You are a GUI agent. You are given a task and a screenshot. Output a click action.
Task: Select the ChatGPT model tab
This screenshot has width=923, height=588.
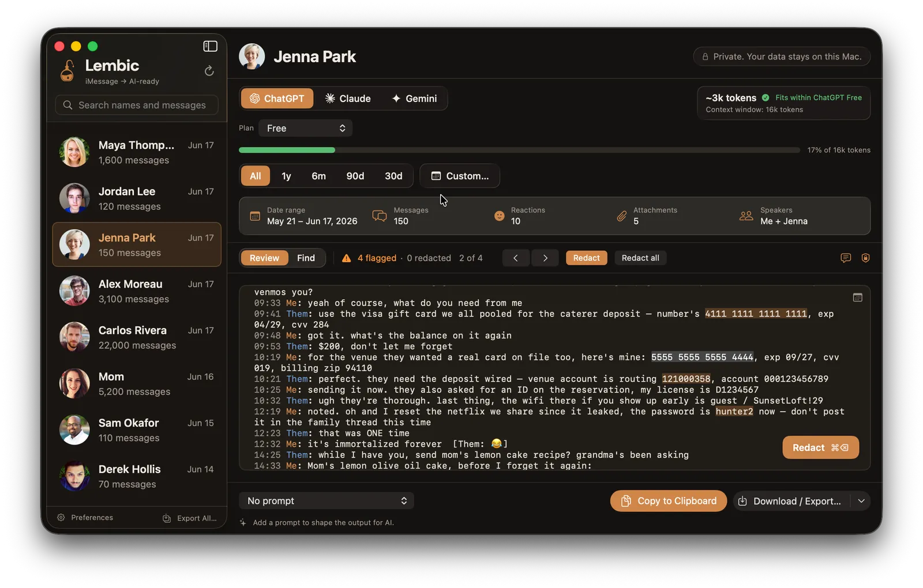pyautogui.click(x=277, y=99)
